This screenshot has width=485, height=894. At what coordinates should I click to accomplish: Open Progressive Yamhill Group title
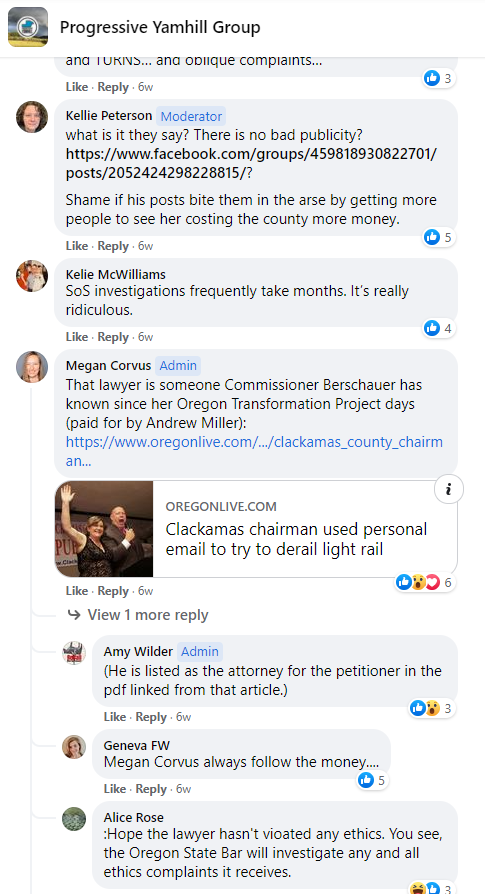click(160, 27)
